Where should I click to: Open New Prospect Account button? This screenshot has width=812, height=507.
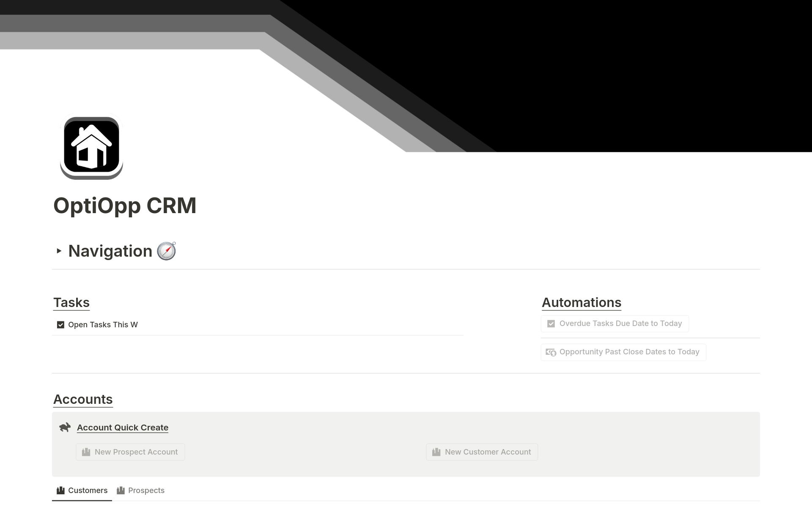(x=130, y=452)
